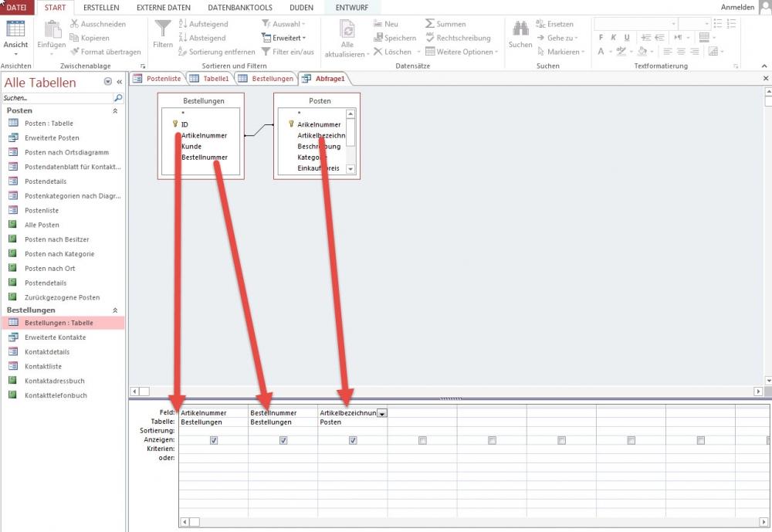Uncheck Anzeigen for Bestellnummer column
The image size is (772, 532).
click(x=283, y=440)
